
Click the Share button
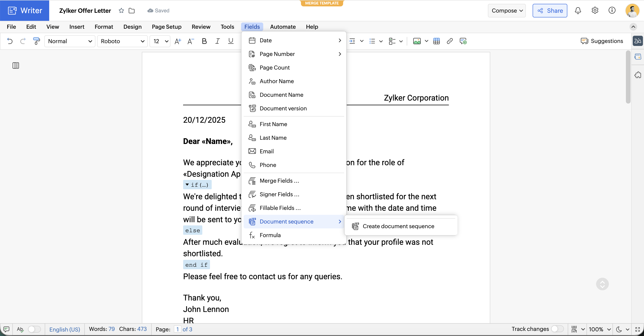(550, 10)
